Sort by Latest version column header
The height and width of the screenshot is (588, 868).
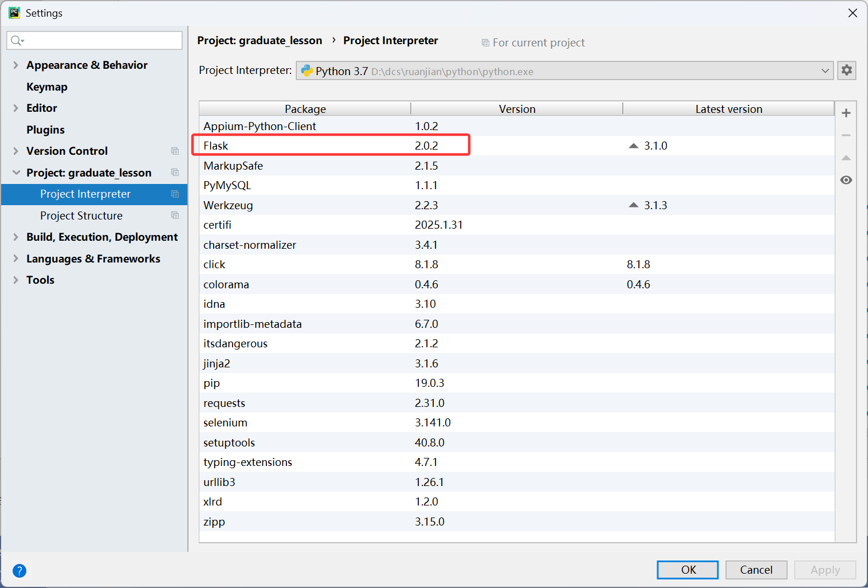click(x=729, y=109)
